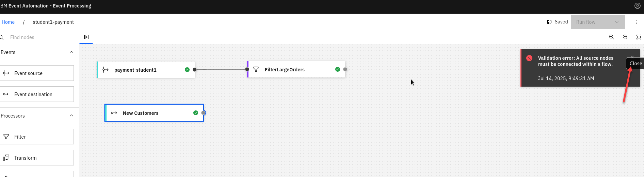Dismiss the validation error notification
644x177 pixels.
pos(632,57)
